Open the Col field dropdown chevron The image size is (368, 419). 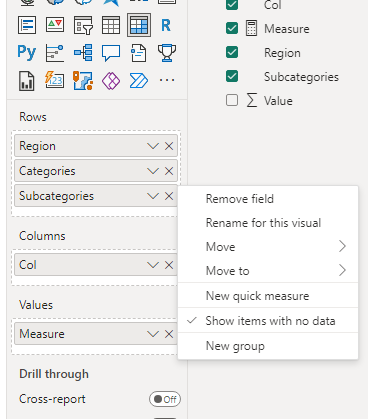click(x=153, y=265)
